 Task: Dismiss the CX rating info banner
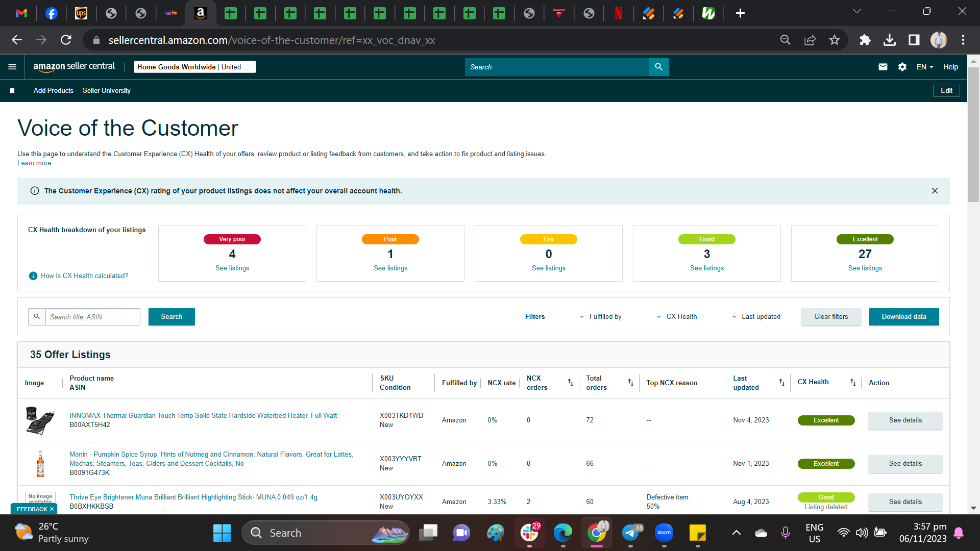point(935,191)
